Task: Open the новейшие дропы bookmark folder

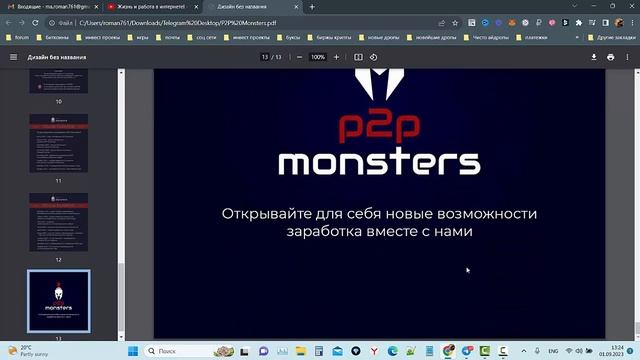Action: tap(431, 37)
